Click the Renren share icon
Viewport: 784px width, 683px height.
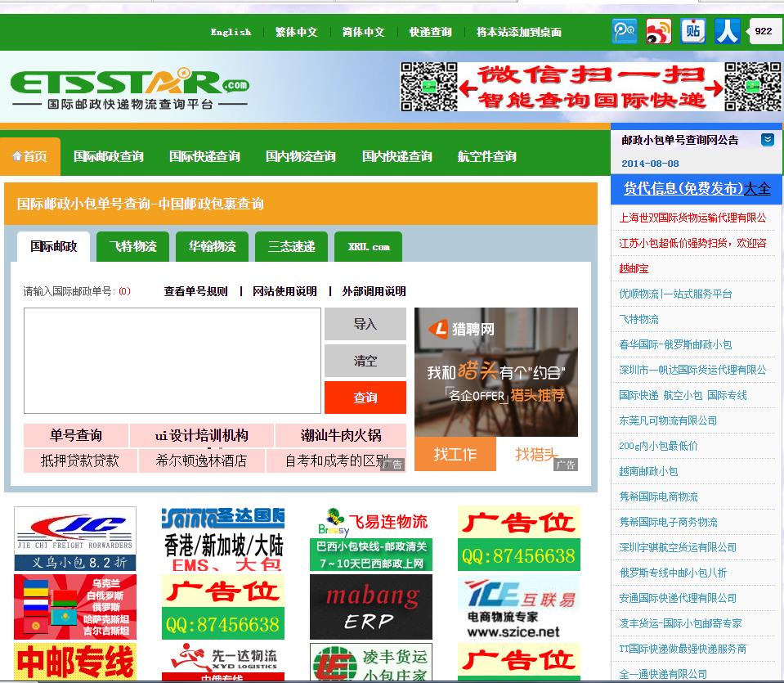coord(727,32)
